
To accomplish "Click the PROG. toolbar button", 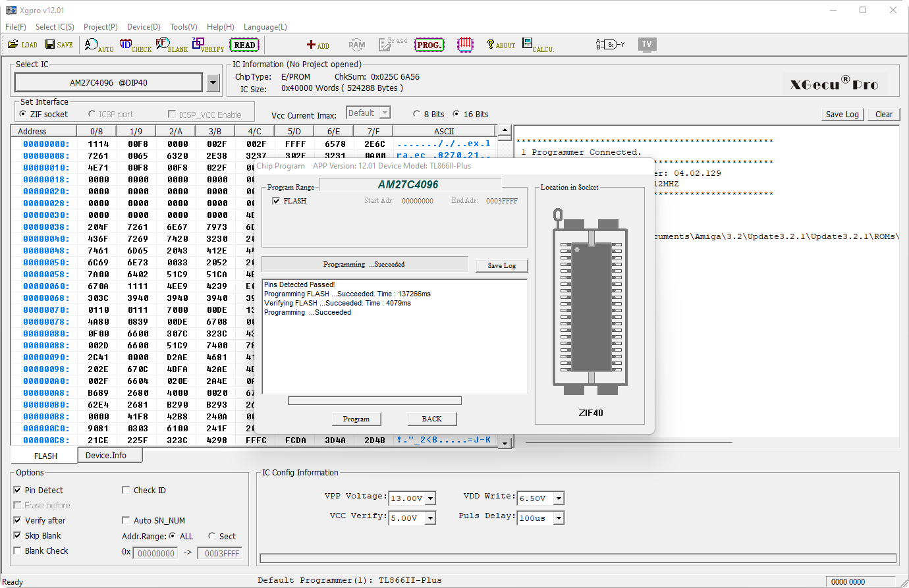I will pyautogui.click(x=429, y=45).
